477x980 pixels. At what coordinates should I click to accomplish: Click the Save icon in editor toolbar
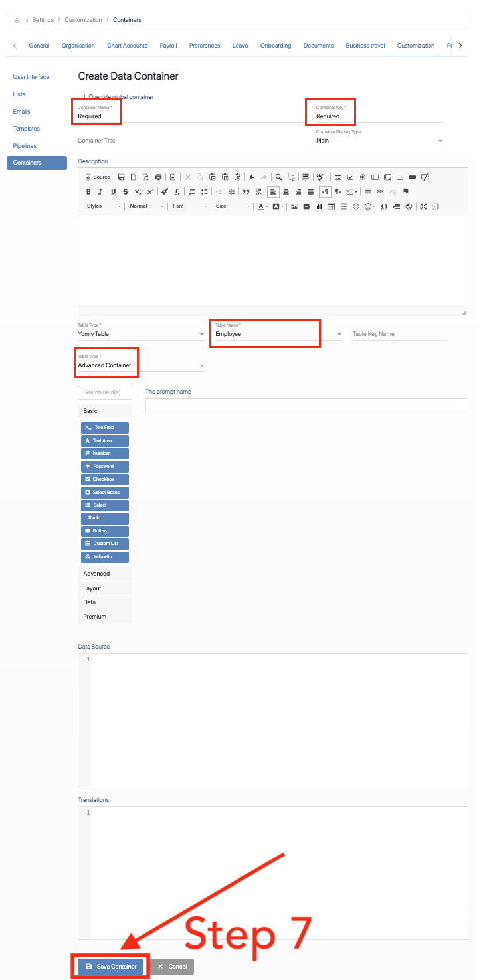coord(121,177)
